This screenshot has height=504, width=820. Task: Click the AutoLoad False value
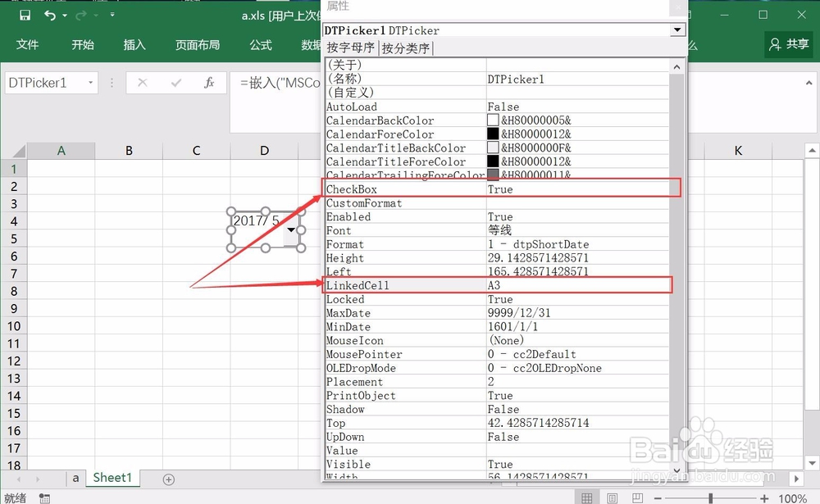[x=503, y=107]
